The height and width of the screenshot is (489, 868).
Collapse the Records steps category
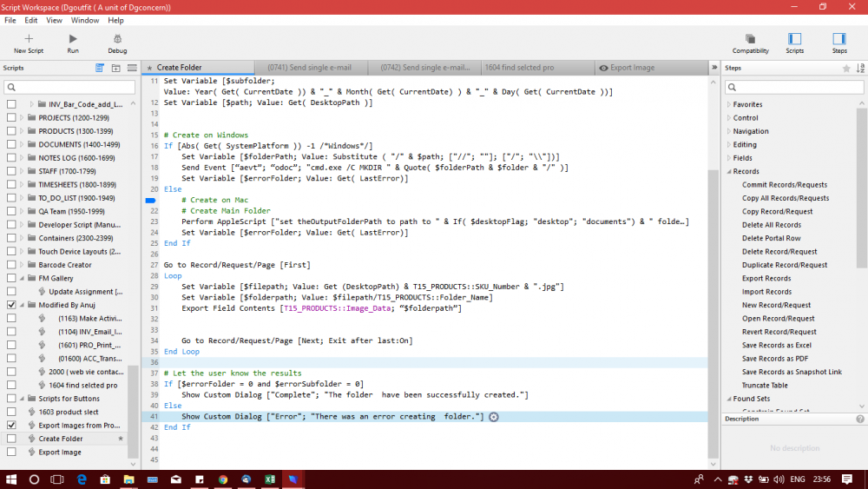[729, 172]
